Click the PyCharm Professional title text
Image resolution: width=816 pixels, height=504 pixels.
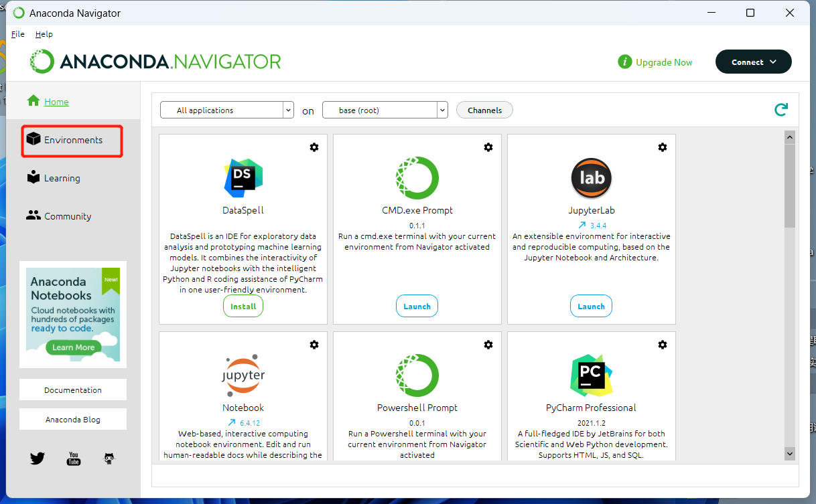coord(591,408)
